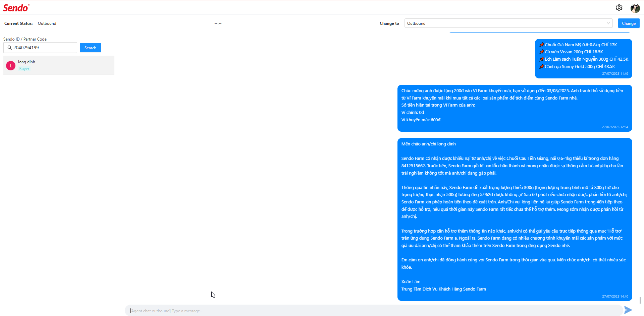Click line Ví chính: 0đ
644x316 pixels.
tap(413, 112)
